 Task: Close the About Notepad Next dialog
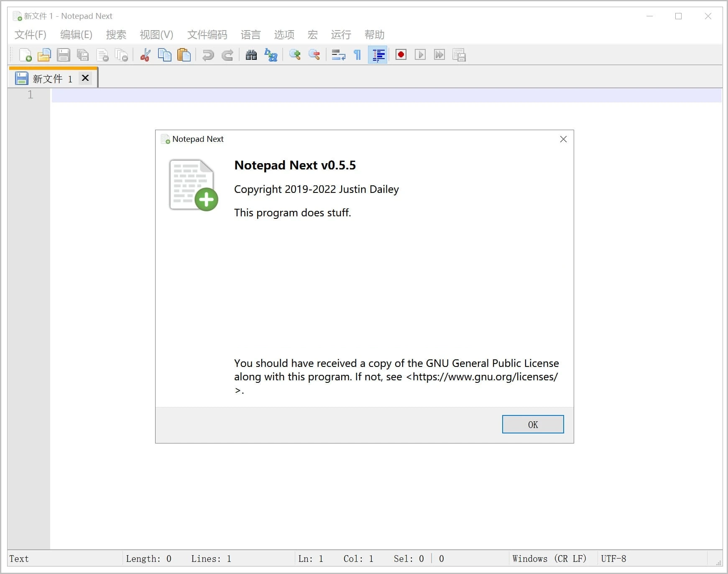563,139
